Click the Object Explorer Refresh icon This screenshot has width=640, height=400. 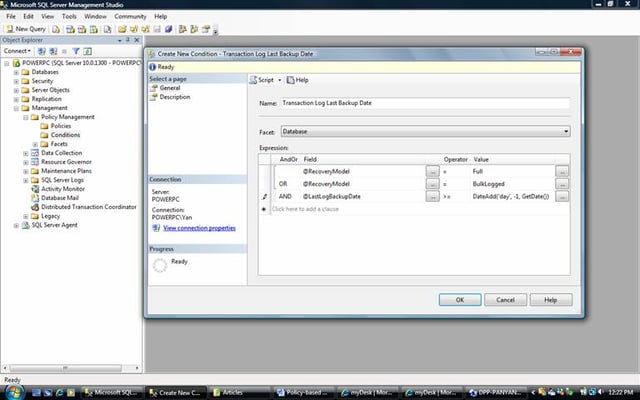pyautogui.click(x=87, y=51)
